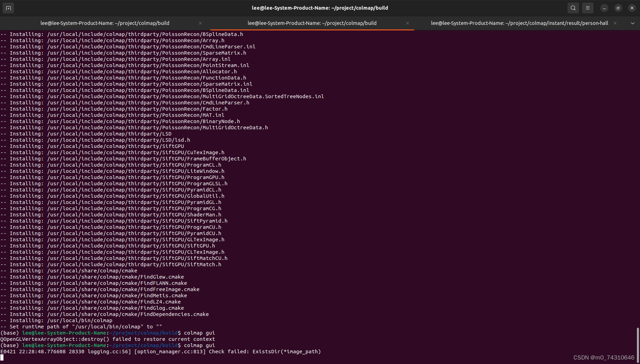Click the ProgramGLSL.h install line
This screenshot has width=640, height=364.
[114, 184]
